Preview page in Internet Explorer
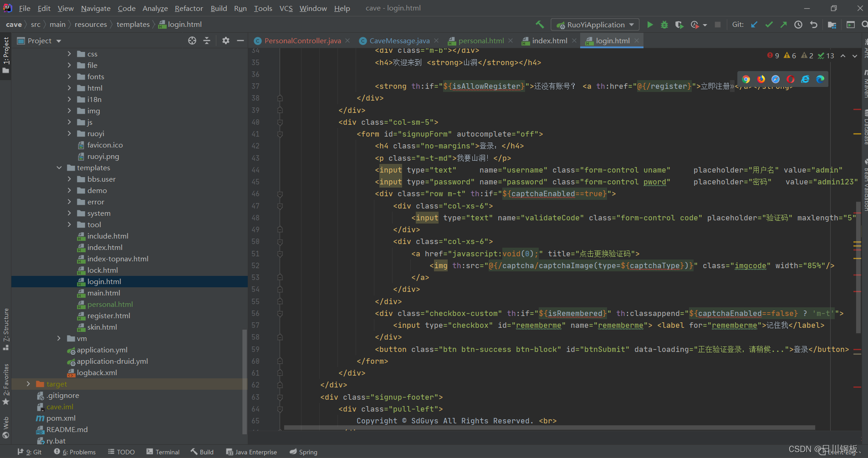Image resolution: width=868 pixels, height=458 pixels. point(806,79)
